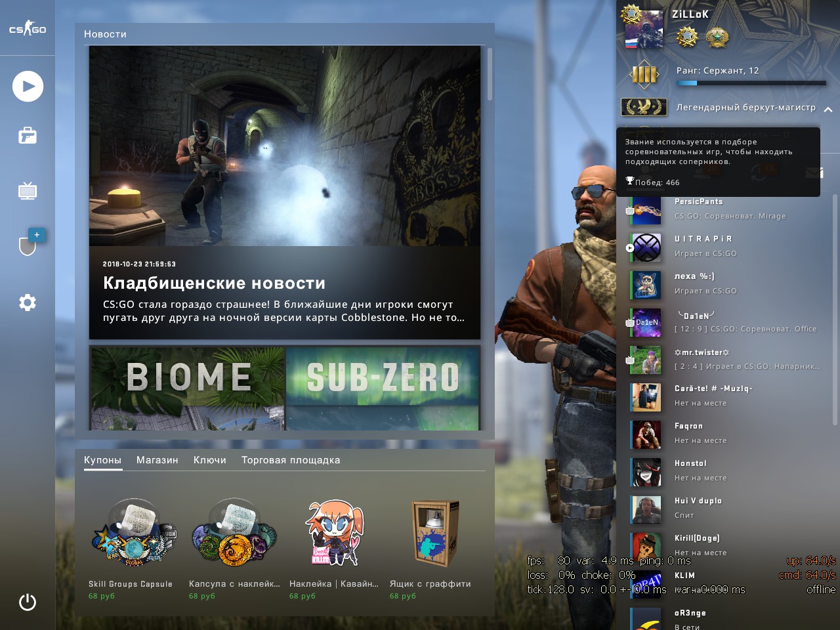Open the Play menu with the play icon
840x630 pixels.
coord(28,86)
